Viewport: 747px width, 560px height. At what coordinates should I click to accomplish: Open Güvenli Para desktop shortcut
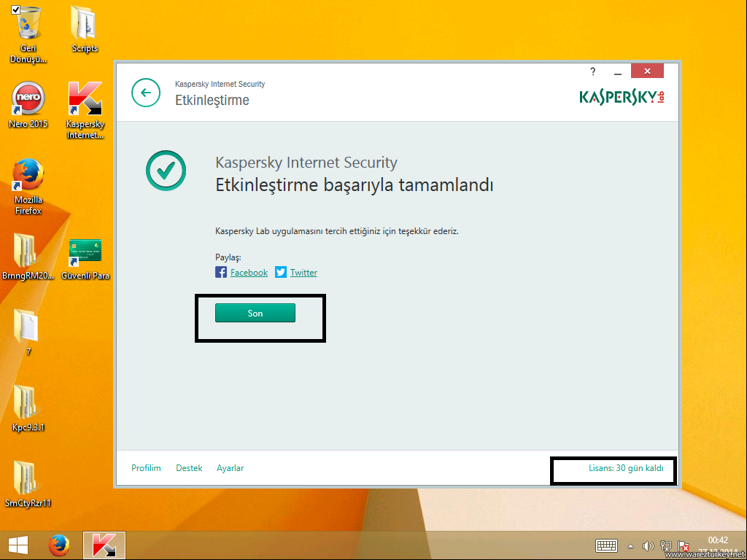click(85, 252)
